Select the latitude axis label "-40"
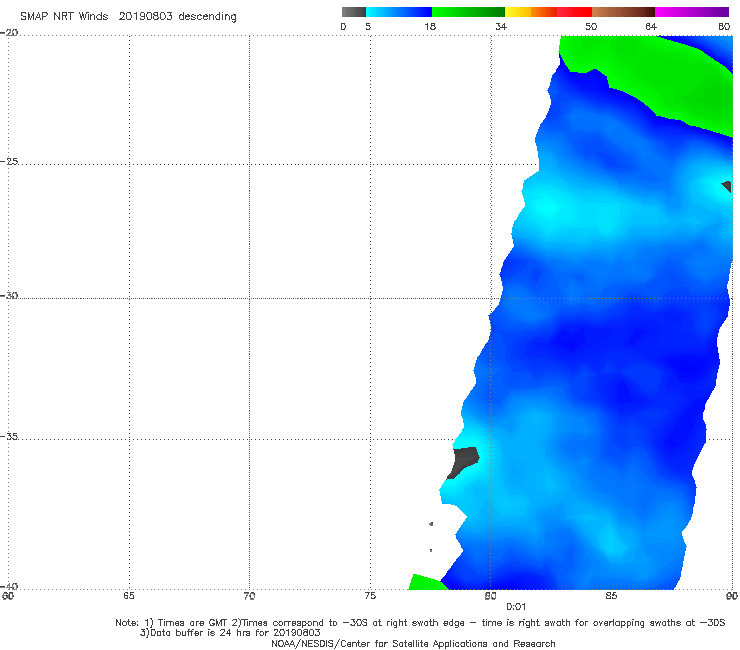The height and width of the screenshot is (650, 740). pyautogui.click(x=10, y=586)
